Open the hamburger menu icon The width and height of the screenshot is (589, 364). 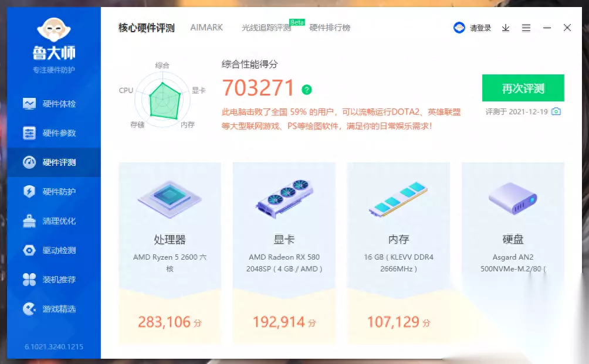pos(526,28)
